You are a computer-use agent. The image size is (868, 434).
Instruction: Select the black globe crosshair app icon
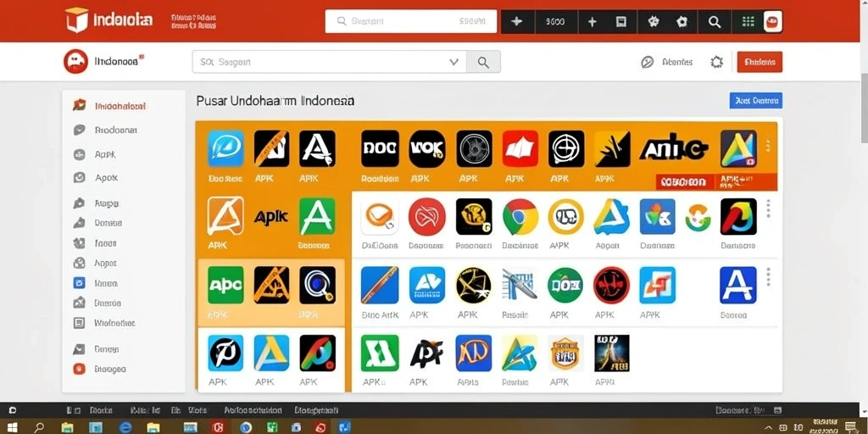pyautogui.click(x=566, y=148)
